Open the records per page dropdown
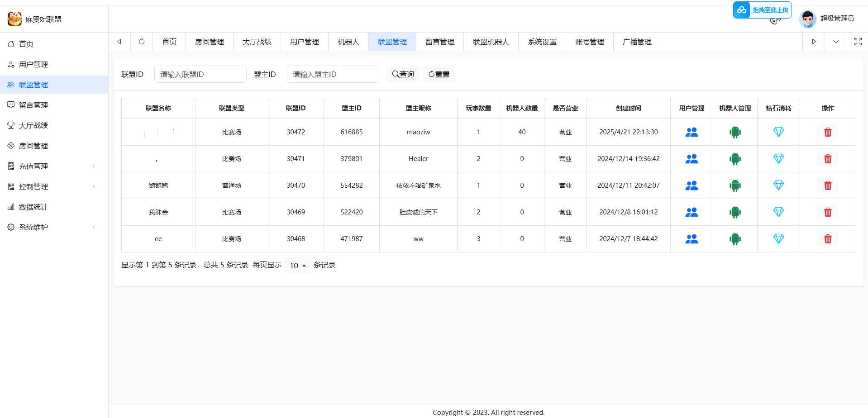The width and height of the screenshot is (868, 418). [x=297, y=266]
